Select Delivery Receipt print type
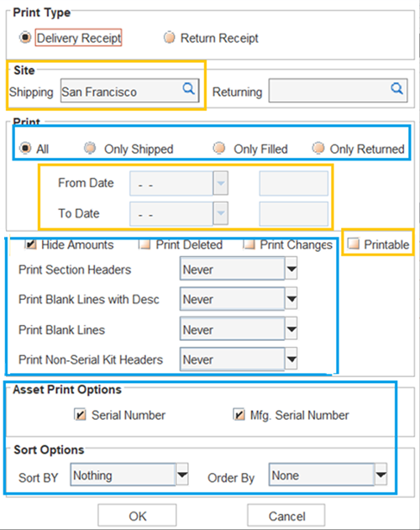 point(25,38)
